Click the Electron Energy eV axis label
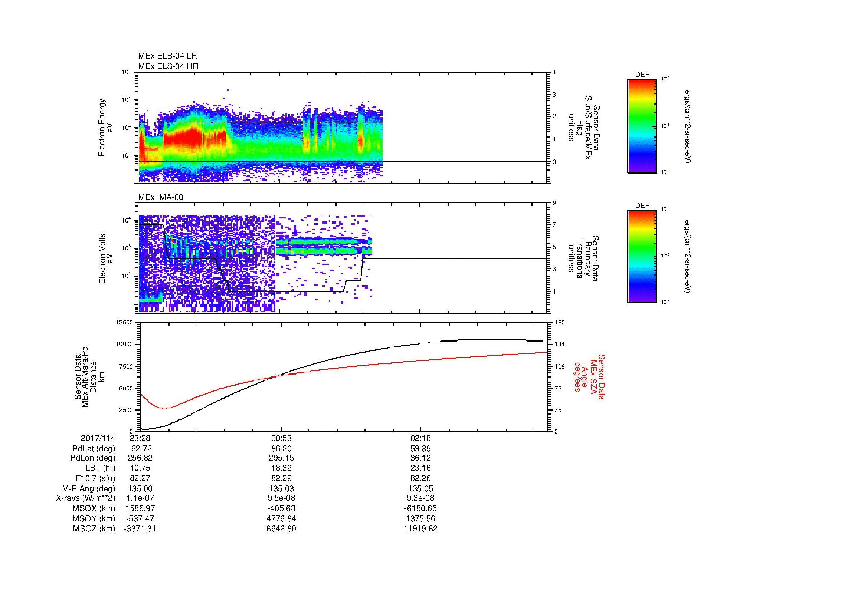Viewport: 868px width, 613px height. [106, 128]
